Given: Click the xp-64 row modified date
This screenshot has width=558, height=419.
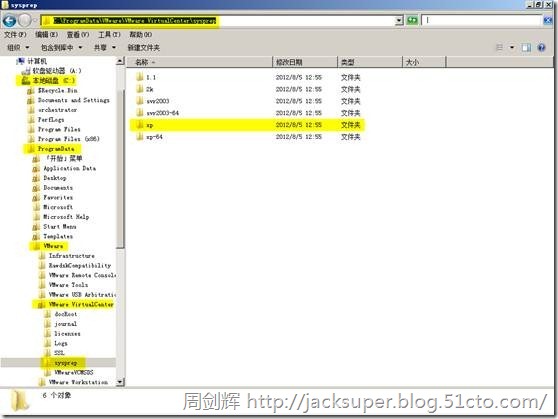Looking at the screenshot, I should click(x=299, y=137).
